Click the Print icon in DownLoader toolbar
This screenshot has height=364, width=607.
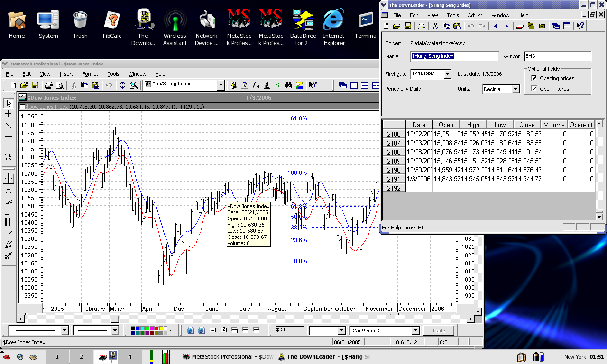[x=421, y=26]
